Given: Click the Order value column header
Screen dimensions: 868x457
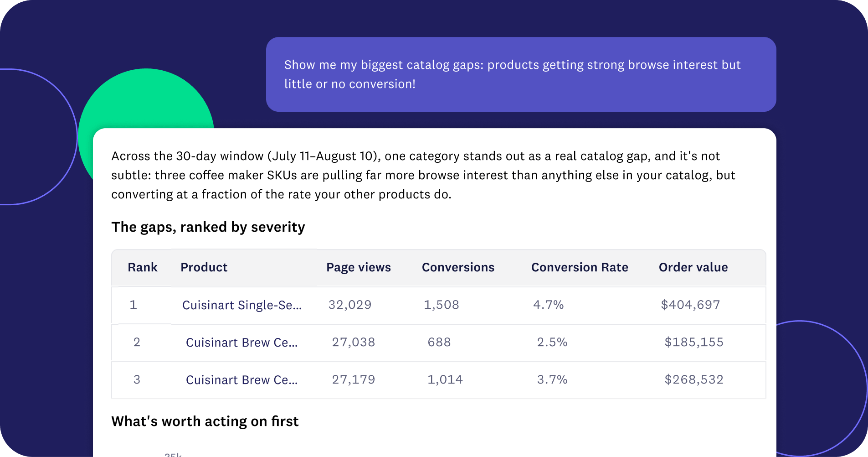Looking at the screenshot, I should pos(693,267).
